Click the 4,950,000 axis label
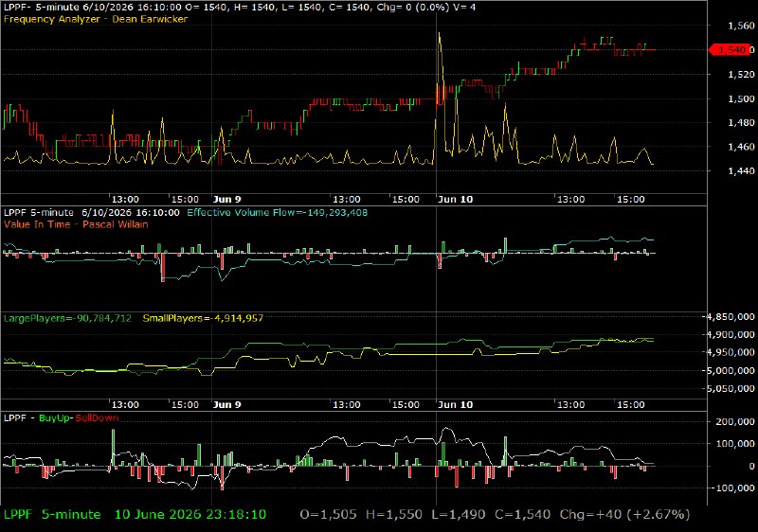Screen dimensions: 758x532 point(731,352)
